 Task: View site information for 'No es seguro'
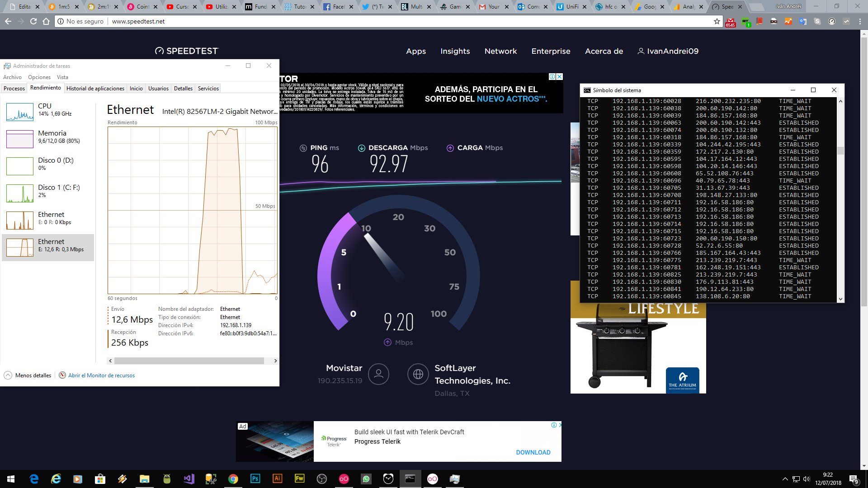(x=80, y=21)
